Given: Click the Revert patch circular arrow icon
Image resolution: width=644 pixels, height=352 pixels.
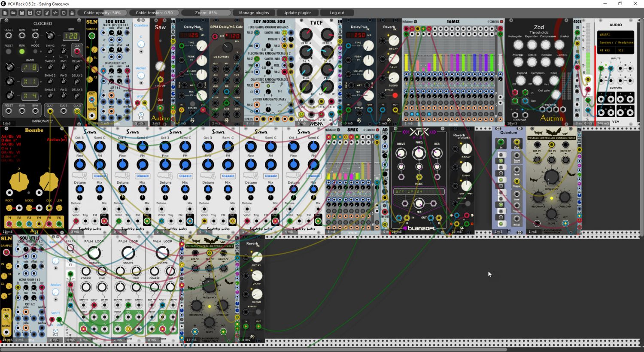Looking at the screenshot, I should (39, 13).
